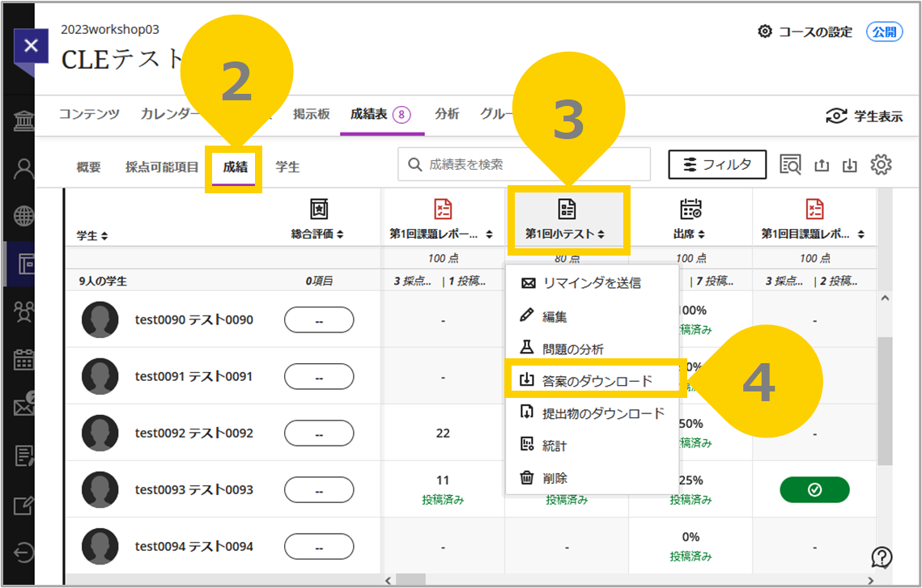The image size is (922, 588).
Task: Click the horizontal scrollbar thumb
Action: tap(410, 580)
